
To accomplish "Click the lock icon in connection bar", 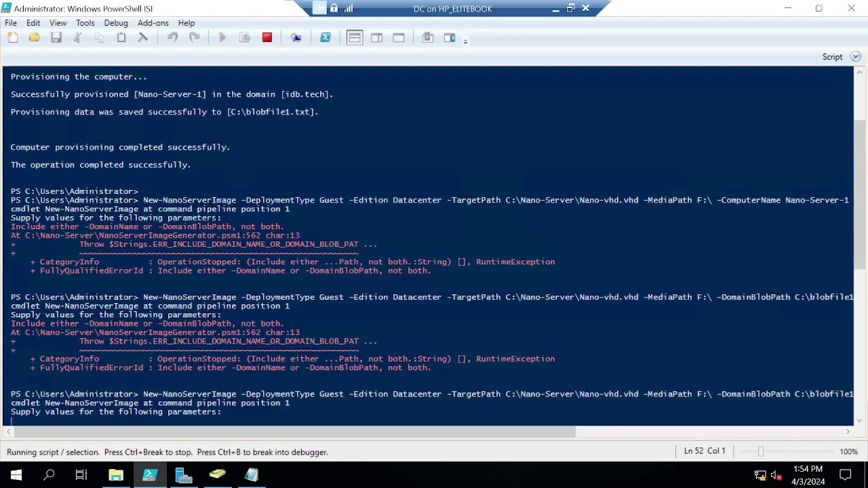I will [x=334, y=9].
